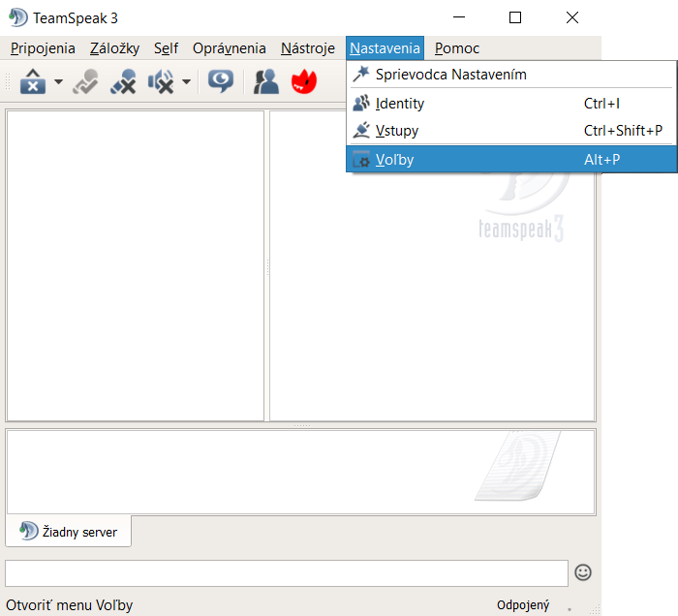Click the Identity people icon in menu
Viewport: 678px width, 616px height.
point(361,104)
